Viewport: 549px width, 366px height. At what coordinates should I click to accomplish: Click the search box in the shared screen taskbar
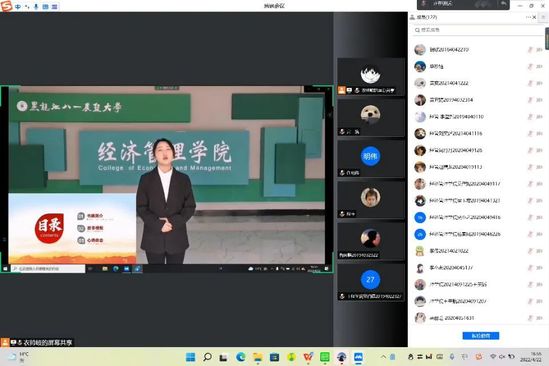coord(48,269)
